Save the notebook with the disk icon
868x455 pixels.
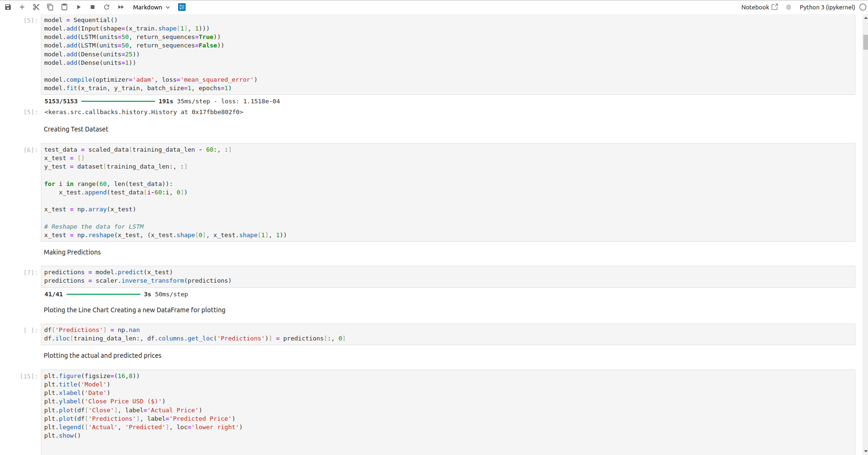pyautogui.click(x=8, y=7)
